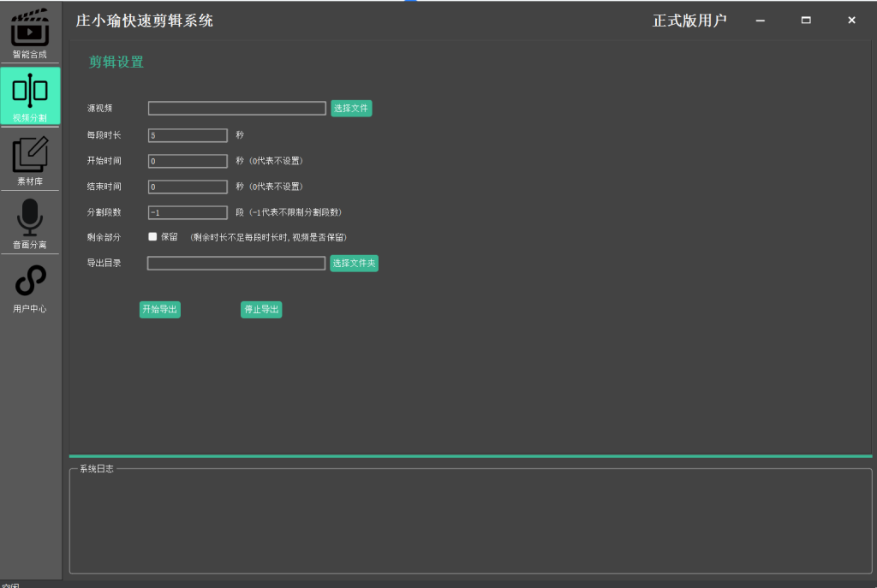877x588 pixels.
Task: Click the 选择文件夹 button
Action: click(x=354, y=264)
